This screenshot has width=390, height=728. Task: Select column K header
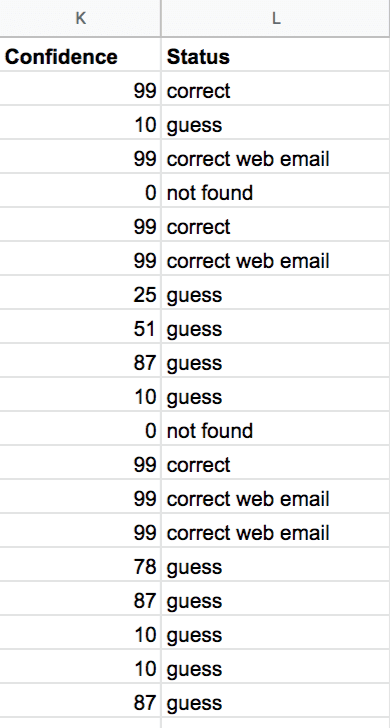80,18
